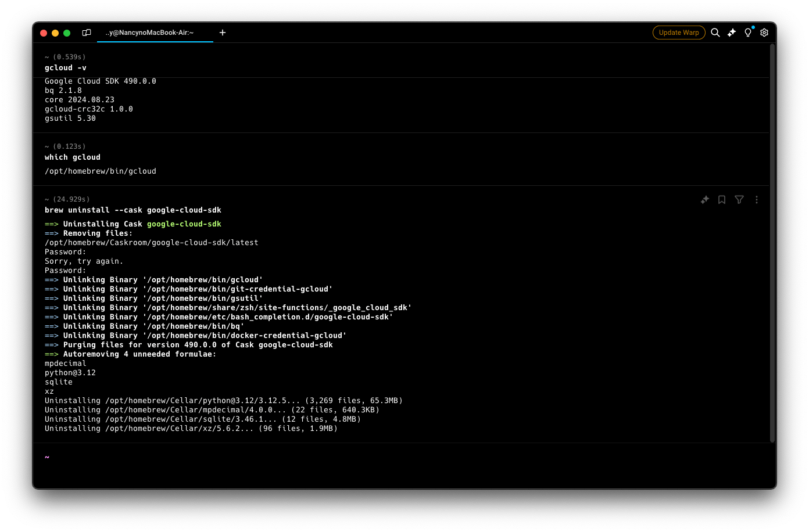
Task: Click the 'mpdecimal' formula name
Action: (x=66, y=364)
